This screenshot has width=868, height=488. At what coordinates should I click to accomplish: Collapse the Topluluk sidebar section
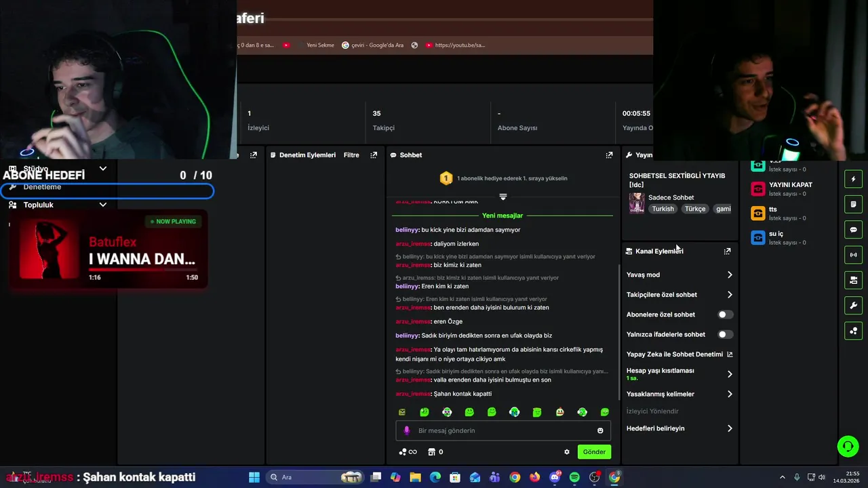tap(103, 205)
